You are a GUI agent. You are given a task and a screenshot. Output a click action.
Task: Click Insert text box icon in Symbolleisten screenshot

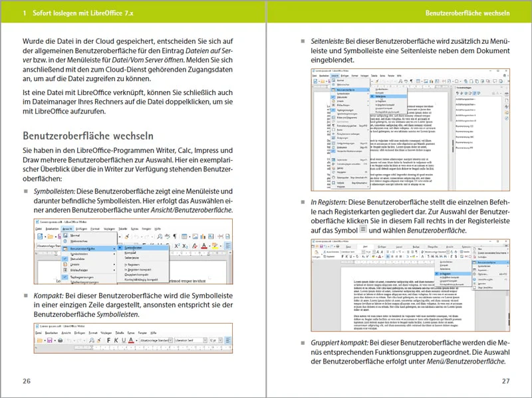point(211,237)
